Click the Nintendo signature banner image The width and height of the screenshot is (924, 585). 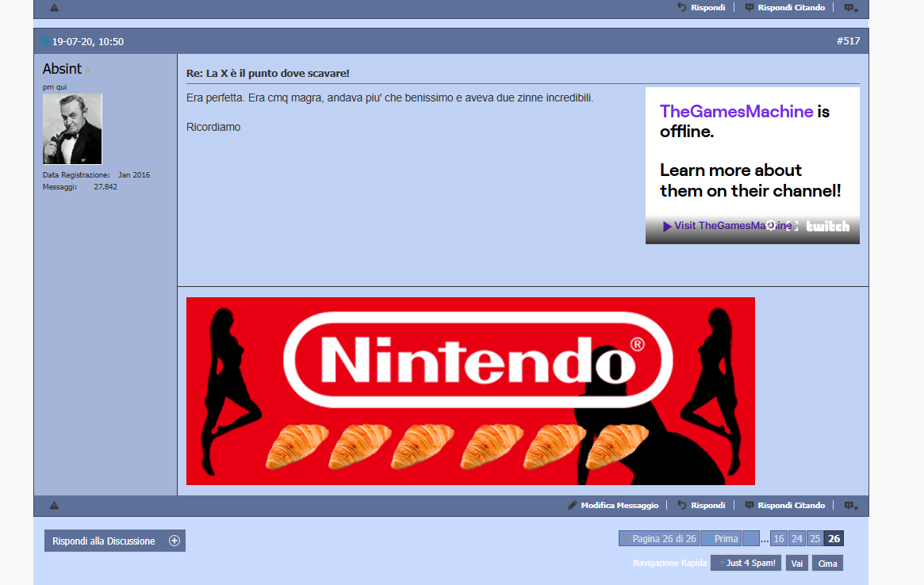[470, 391]
